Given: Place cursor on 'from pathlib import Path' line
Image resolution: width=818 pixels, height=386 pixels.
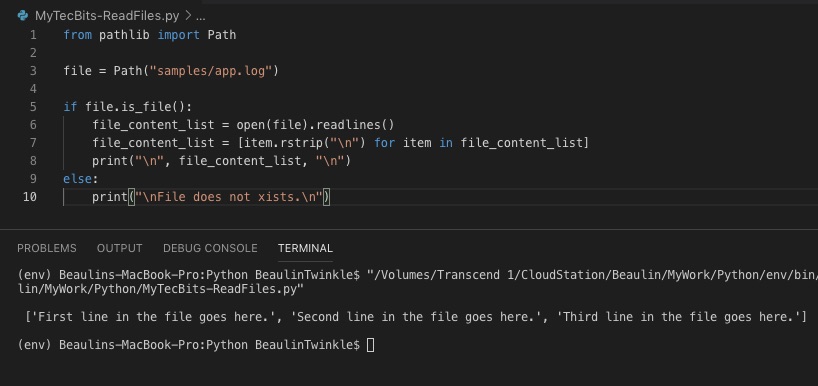Looking at the screenshot, I should pyautogui.click(x=150, y=35).
